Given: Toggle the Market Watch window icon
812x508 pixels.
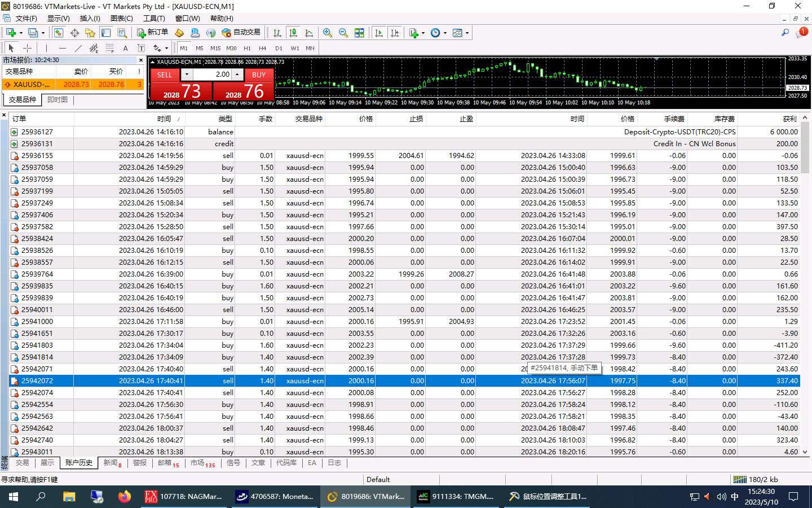Looking at the screenshot, I should [59, 33].
